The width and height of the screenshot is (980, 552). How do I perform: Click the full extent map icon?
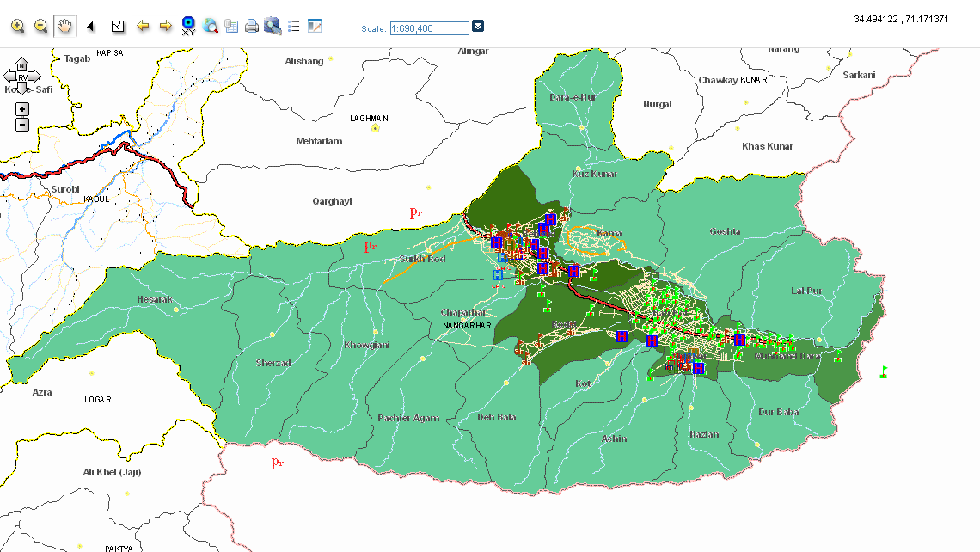[x=118, y=27]
